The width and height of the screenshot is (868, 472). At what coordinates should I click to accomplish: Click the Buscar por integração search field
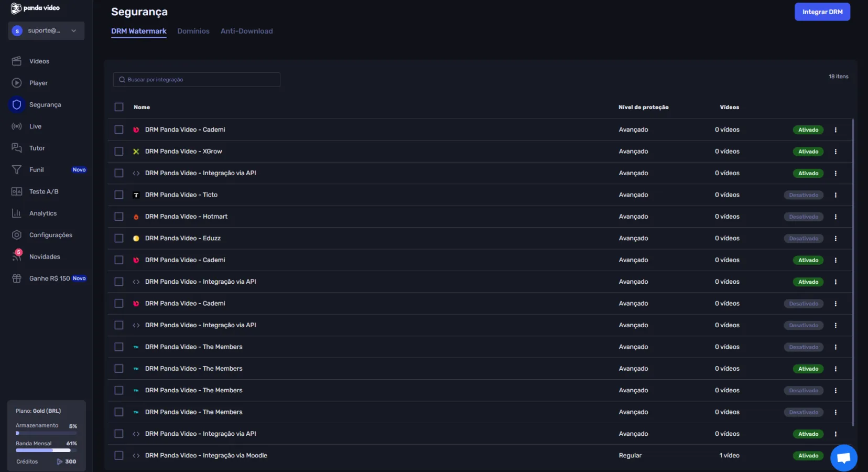(197, 80)
